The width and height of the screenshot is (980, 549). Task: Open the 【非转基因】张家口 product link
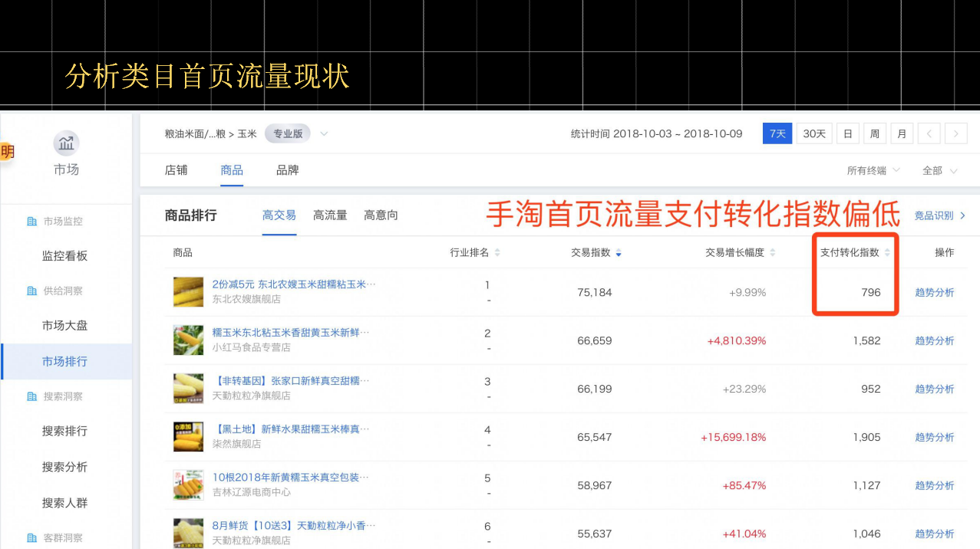(x=291, y=381)
